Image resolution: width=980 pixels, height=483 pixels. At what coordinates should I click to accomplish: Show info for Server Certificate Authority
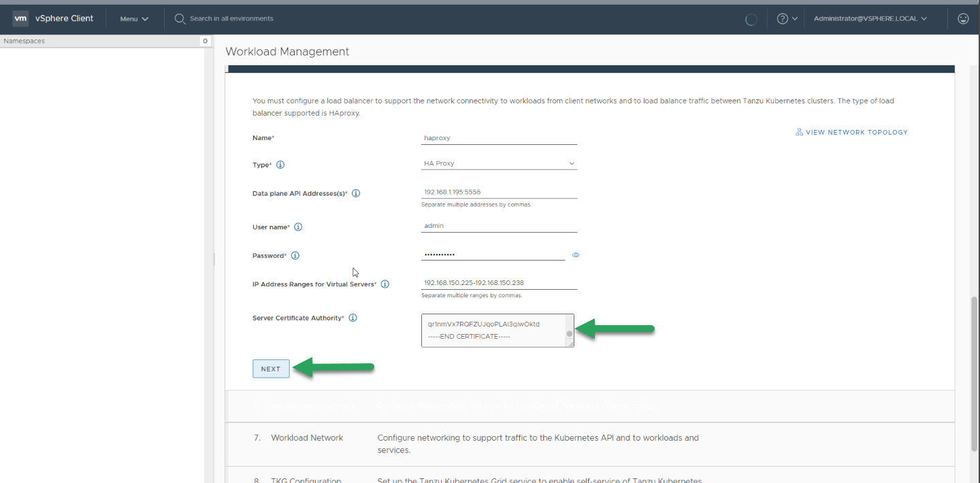[x=353, y=318]
